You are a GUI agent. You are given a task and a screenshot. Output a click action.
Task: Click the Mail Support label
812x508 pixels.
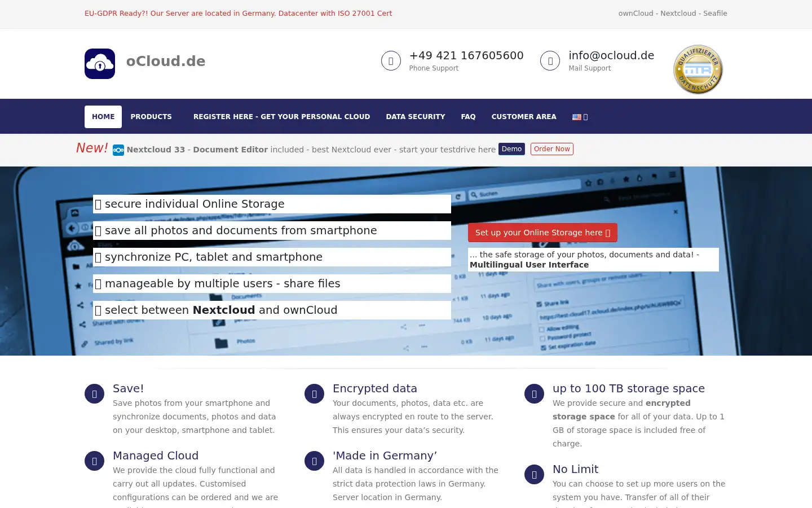[x=590, y=68]
